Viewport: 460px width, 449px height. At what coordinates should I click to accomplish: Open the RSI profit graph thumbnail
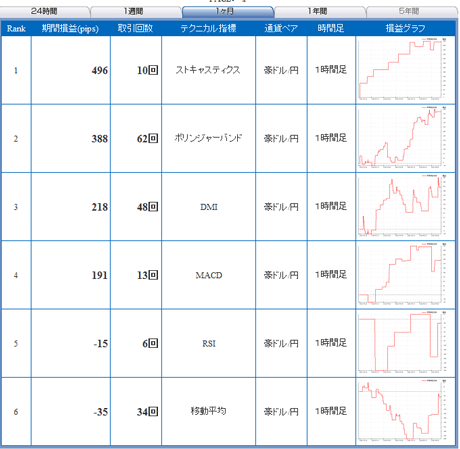(402, 342)
